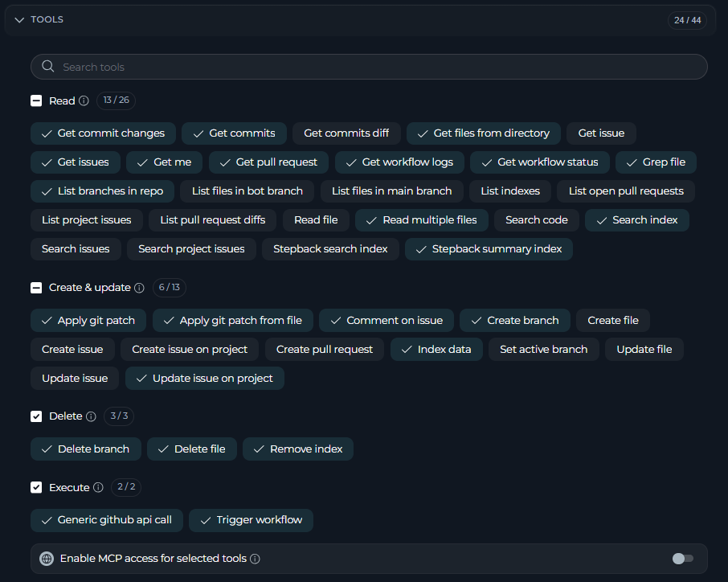Image resolution: width=728 pixels, height=582 pixels.
Task: Open info icon next to Read
Action: [x=84, y=100]
